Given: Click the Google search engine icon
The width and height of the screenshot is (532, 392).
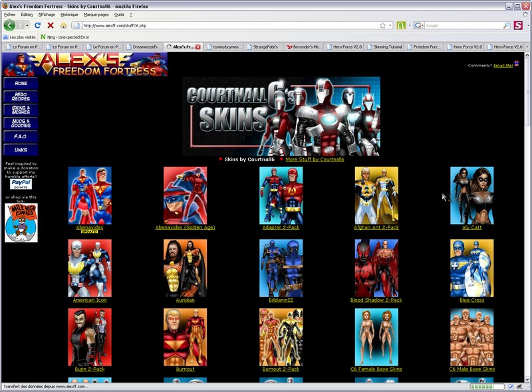Looking at the screenshot, I should click(418, 25).
